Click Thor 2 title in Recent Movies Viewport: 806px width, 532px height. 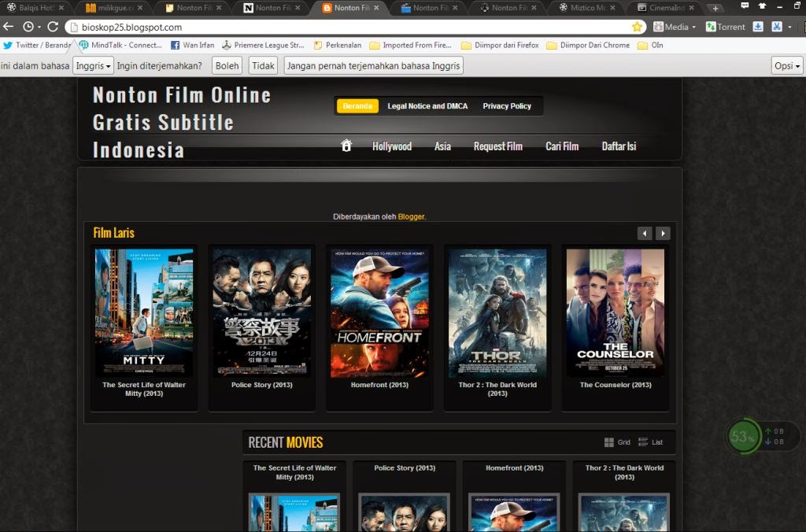click(x=624, y=472)
